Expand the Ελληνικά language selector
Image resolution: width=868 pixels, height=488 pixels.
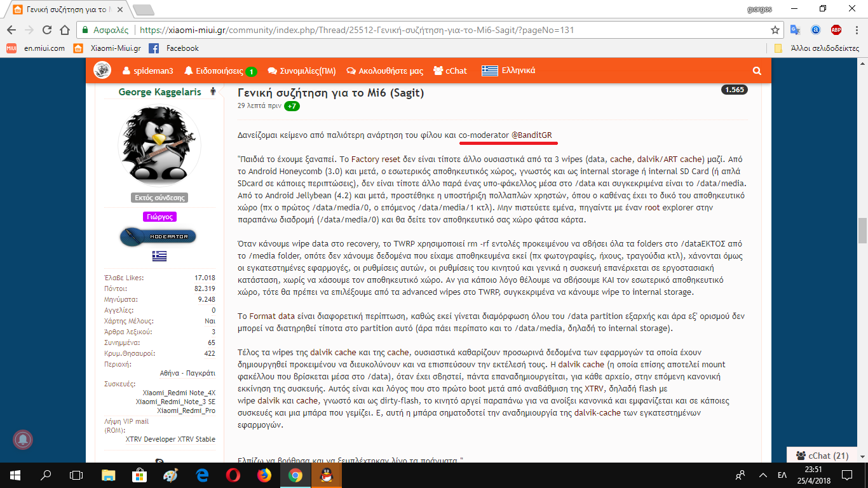[508, 71]
